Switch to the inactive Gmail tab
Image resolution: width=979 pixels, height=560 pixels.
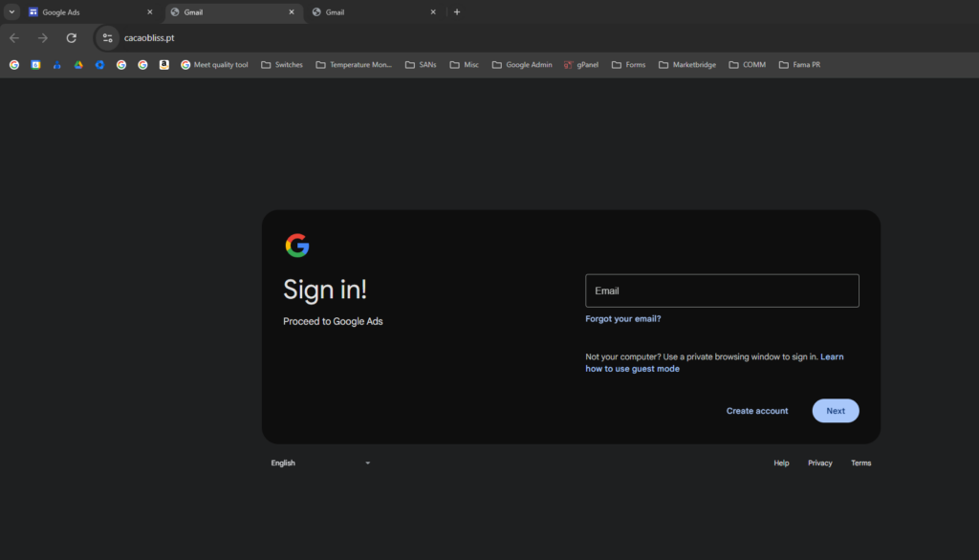(x=373, y=12)
